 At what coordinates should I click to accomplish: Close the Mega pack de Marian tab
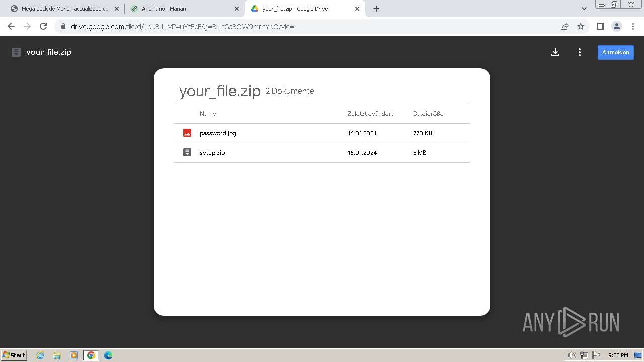point(117,9)
